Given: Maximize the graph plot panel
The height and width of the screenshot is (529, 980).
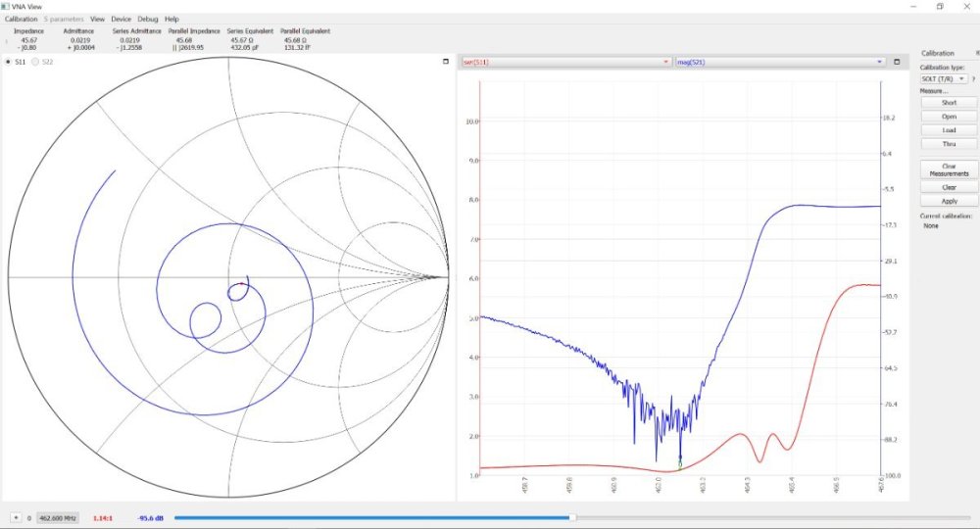Looking at the screenshot, I should tap(897, 62).
